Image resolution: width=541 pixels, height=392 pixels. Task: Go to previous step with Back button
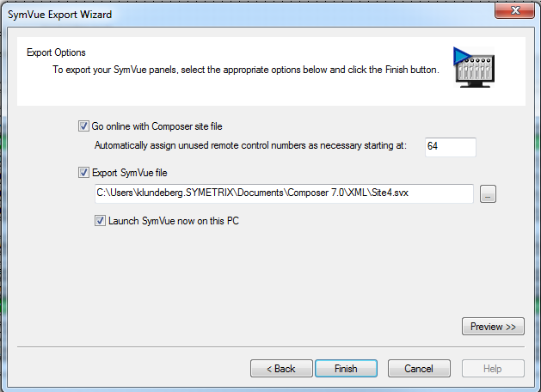pos(281,369)
